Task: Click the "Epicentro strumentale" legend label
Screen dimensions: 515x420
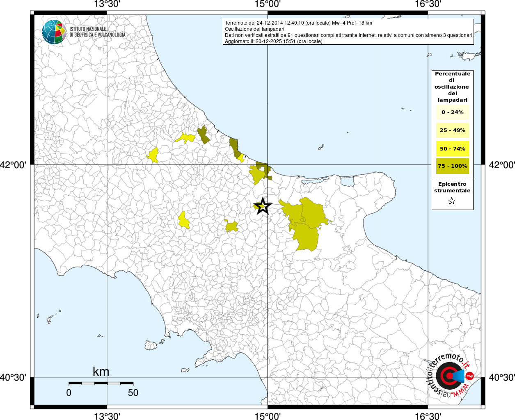Action: 452,187
